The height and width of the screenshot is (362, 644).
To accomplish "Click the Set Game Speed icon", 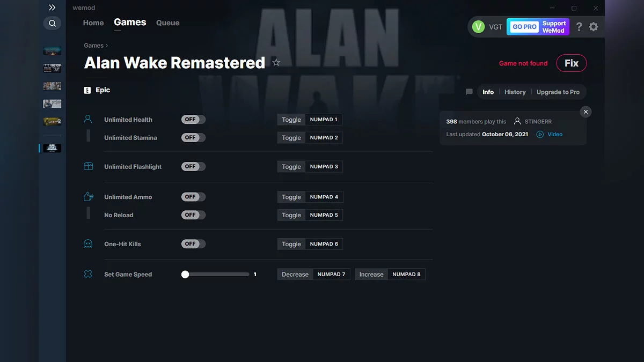I will (87, 274).
